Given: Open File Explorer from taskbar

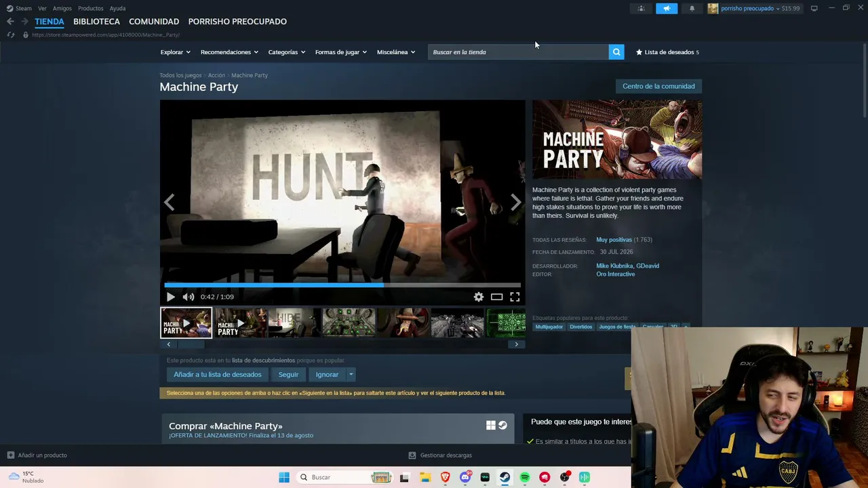Looking at the screenshot, I should pyautogui.click(x=425, y=477).
